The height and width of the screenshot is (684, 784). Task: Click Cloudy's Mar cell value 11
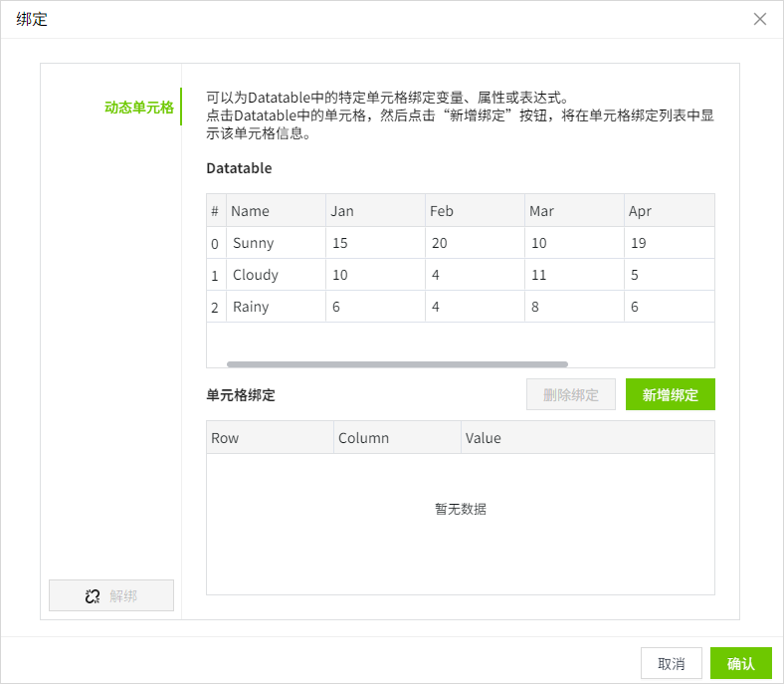coord(574,275)
